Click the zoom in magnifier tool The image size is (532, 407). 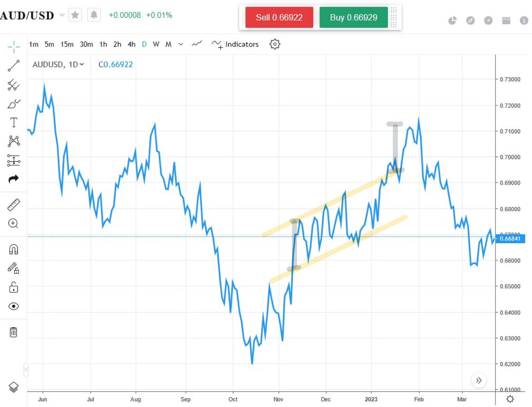pyautogui.click(x=13, y=223)
